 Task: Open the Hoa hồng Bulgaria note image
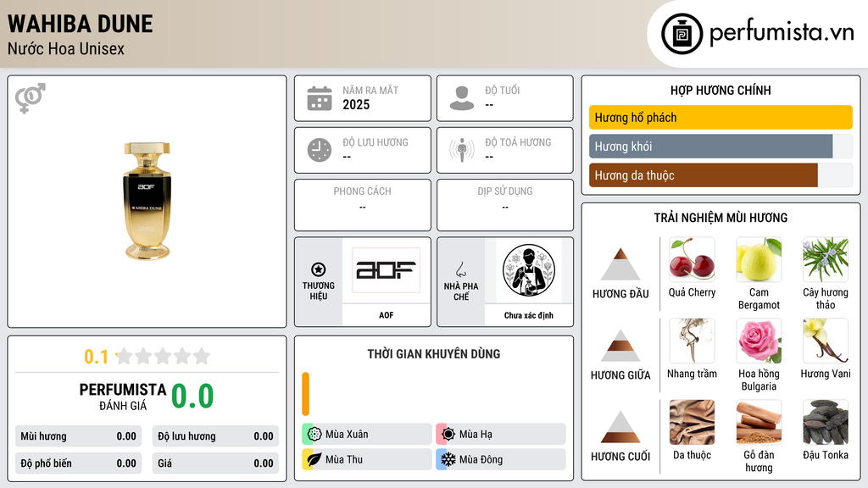(759, 341)
